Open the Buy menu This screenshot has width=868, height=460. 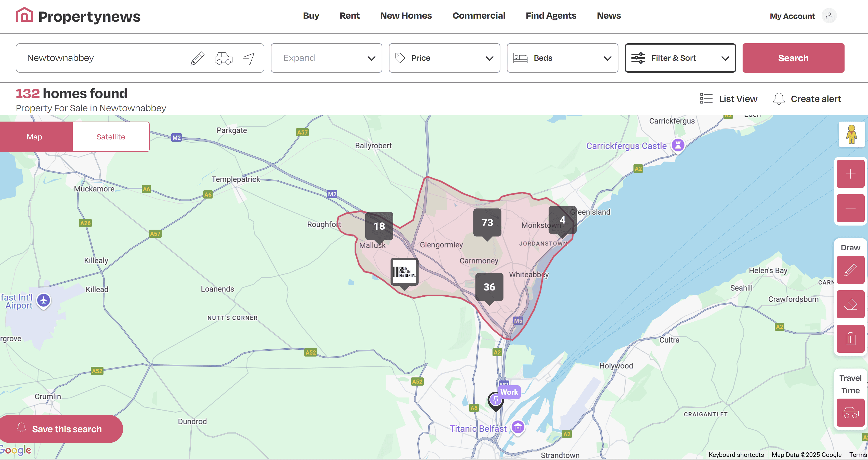311,16
